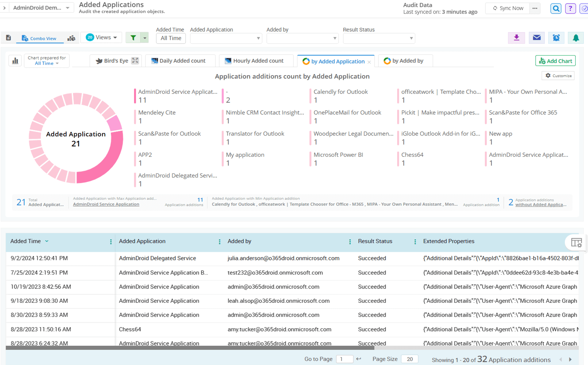Click inside the Go to Page field
Screen dimensions: 588x365
(x=344, y=359)
